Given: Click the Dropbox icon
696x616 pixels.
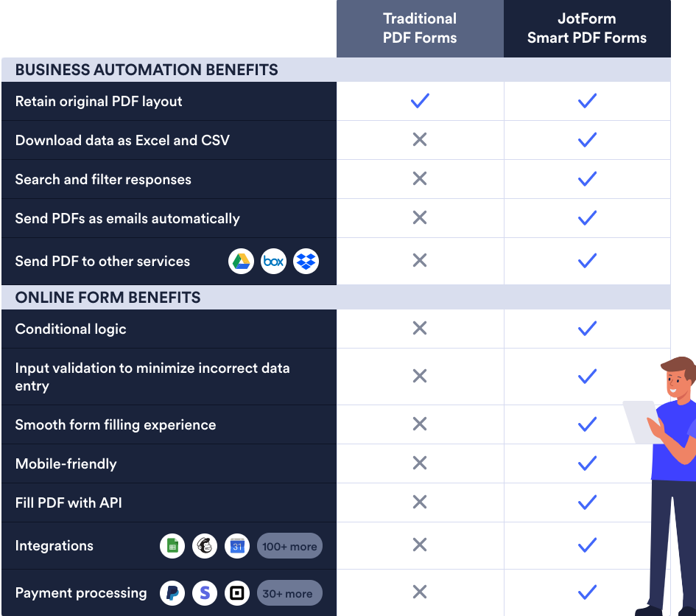Looking at the screenshot, I should click(x=306, y=261).
